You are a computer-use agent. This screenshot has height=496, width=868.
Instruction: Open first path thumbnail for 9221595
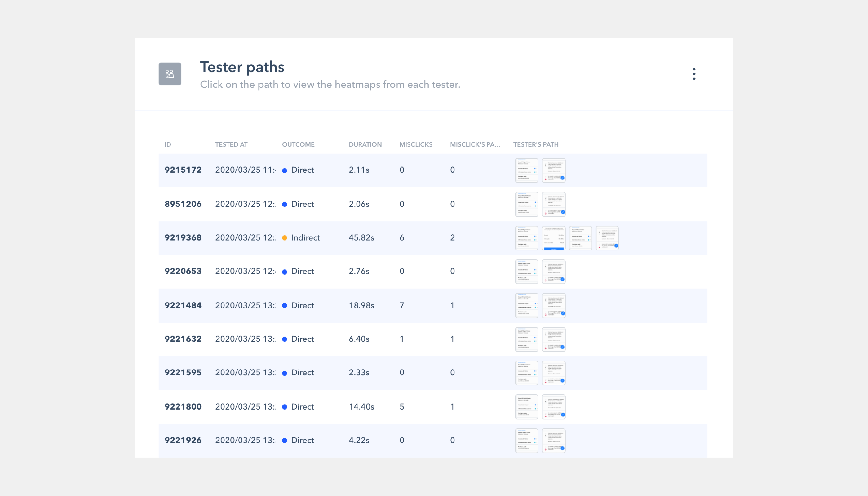pyautogui.click(x=526, y=373)
